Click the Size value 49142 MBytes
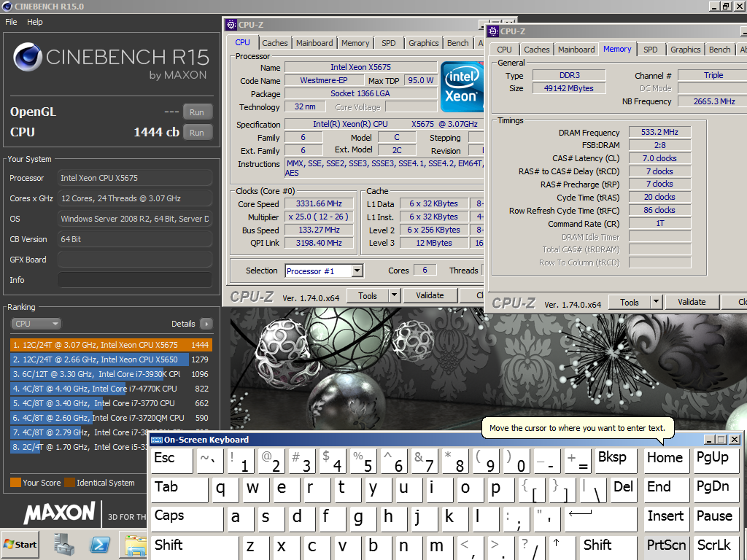Screen dimensions: 747x560 click(569, 88)
